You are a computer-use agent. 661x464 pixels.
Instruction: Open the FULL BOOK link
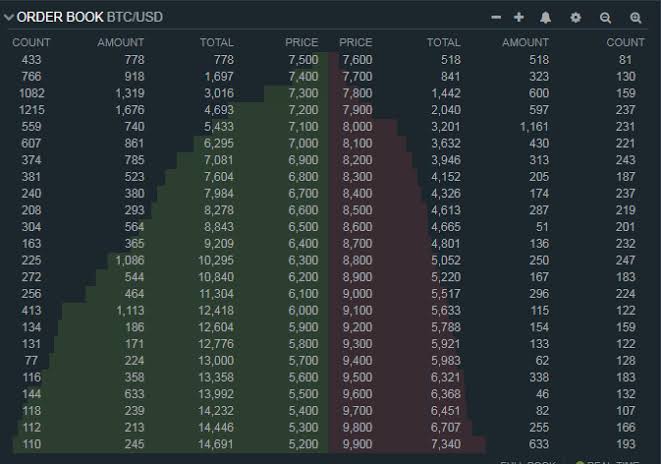528,462
